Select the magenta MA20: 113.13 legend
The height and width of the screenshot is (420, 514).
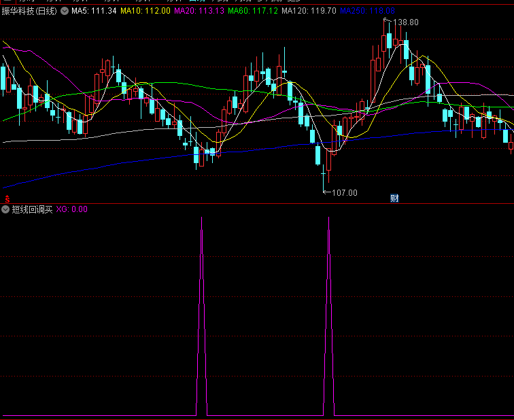click(x=199, y=12)
